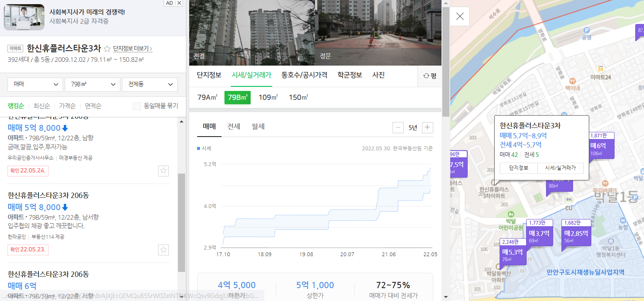Select the 79B㎡ area type
This screenshot has height=301, width=644.
[x=237, y=98]
